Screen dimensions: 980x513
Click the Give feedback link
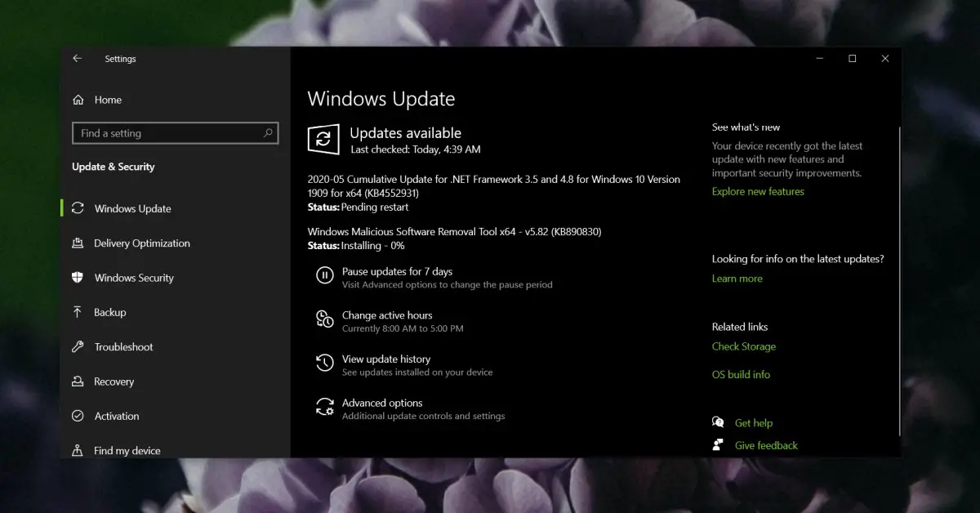pyautogui.click(x=766, y=445)
